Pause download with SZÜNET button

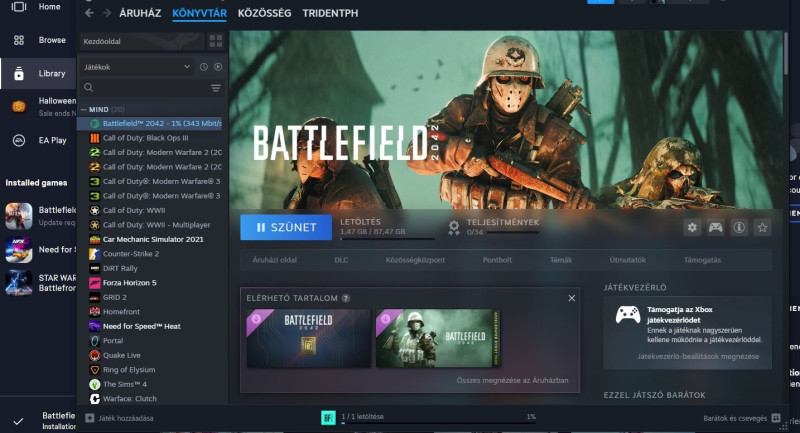coord(286,227)
